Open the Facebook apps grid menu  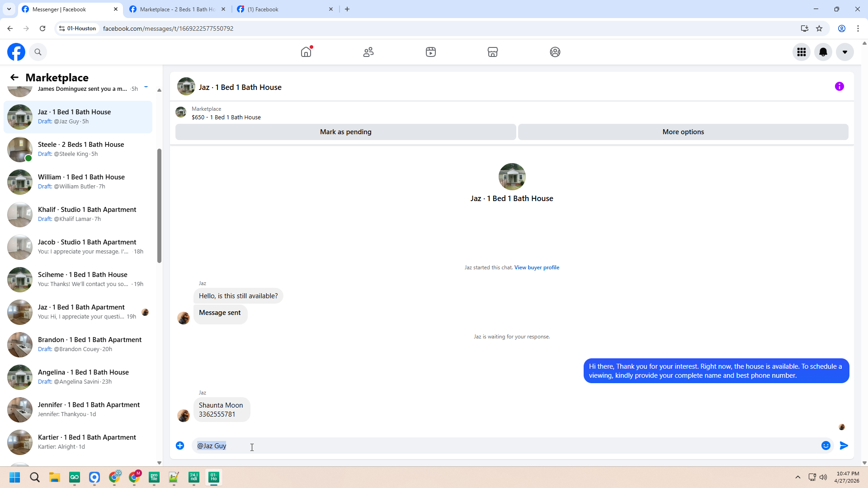[x=801, y=52]
